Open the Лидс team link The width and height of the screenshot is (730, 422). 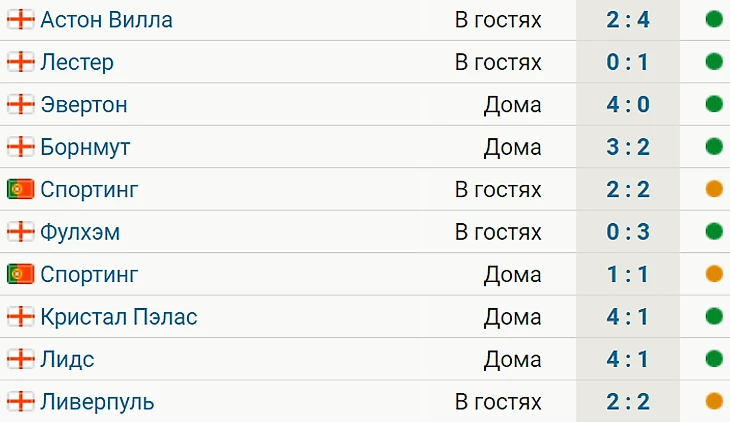tap(68, 360)
